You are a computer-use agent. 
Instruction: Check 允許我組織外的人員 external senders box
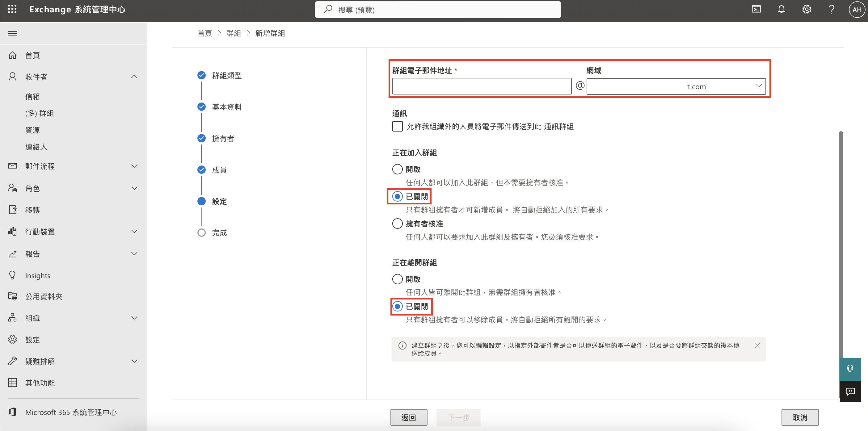point(397,127)
